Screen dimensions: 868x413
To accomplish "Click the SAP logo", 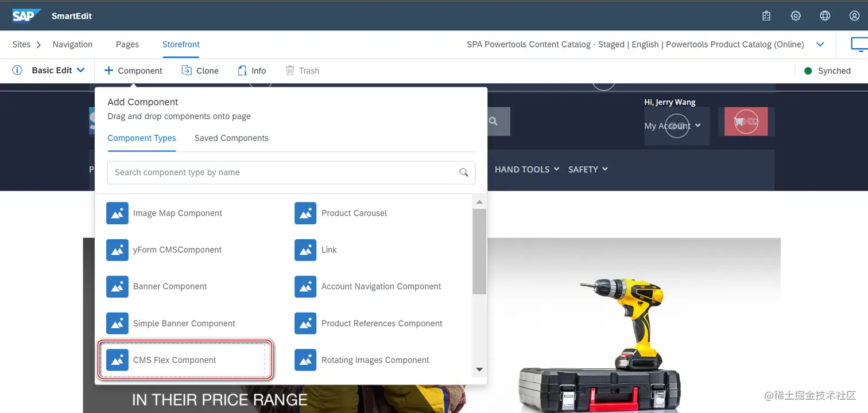I will click(27, 15).
